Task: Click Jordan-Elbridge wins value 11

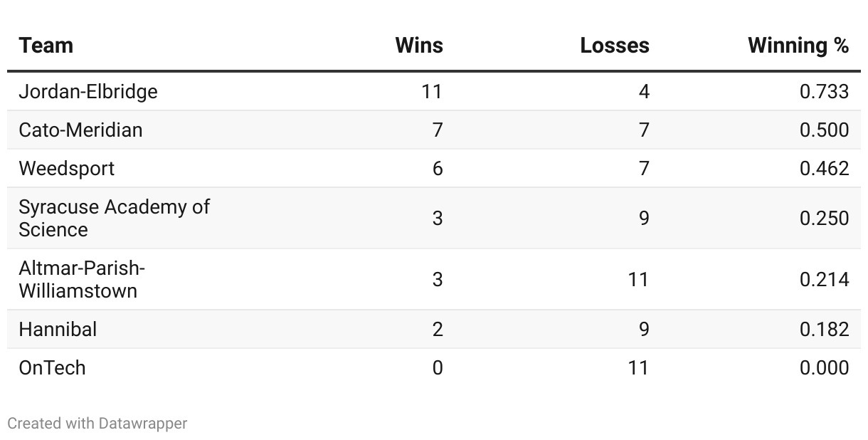Action: (431, 92)
